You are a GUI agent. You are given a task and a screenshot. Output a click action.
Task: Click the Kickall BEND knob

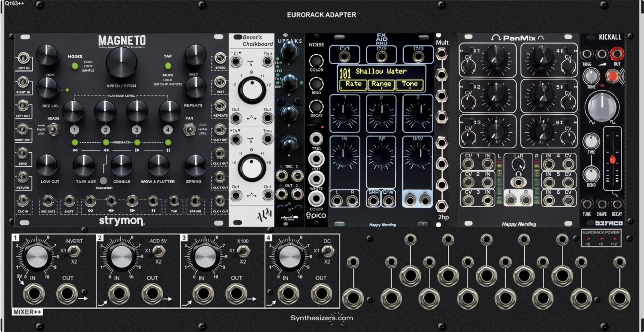pyautogui.click(x=591, y=174)
